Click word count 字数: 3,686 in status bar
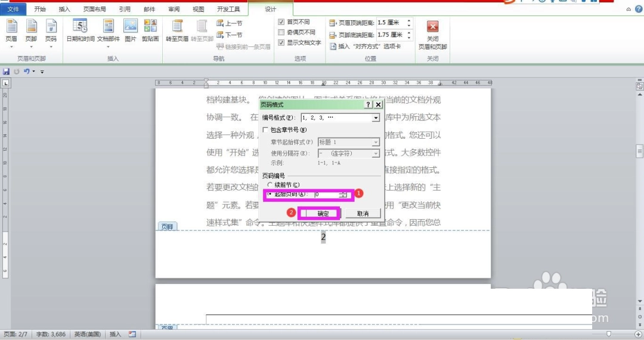The width and height of the screenshot is (644, 340). [51, 334]
